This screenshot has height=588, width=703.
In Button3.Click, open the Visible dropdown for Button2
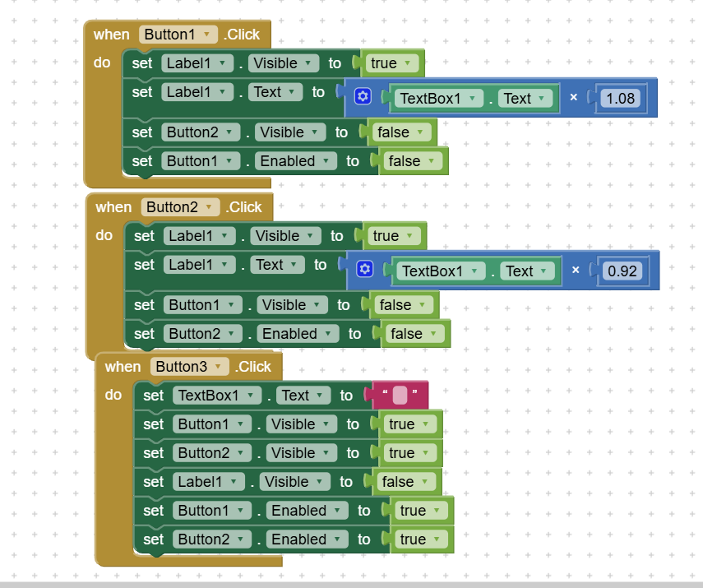coord(302,453)
